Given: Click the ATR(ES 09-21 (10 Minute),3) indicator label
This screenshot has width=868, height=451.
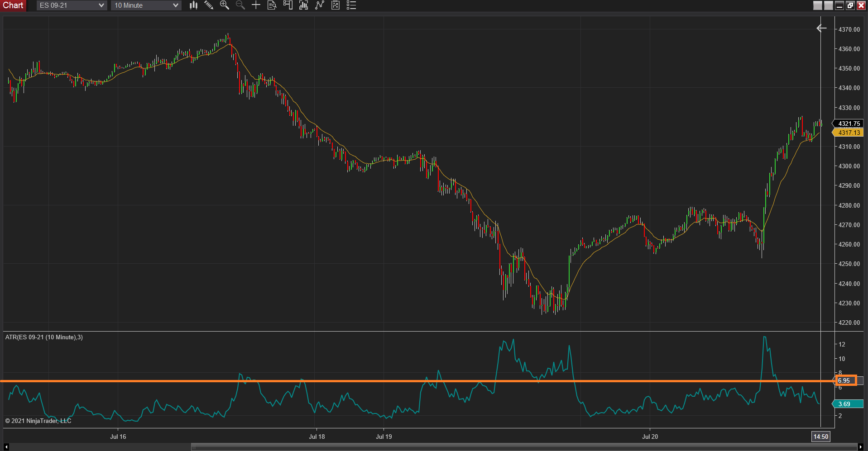Looking at the screenshot, I should [x=44, y=337].
